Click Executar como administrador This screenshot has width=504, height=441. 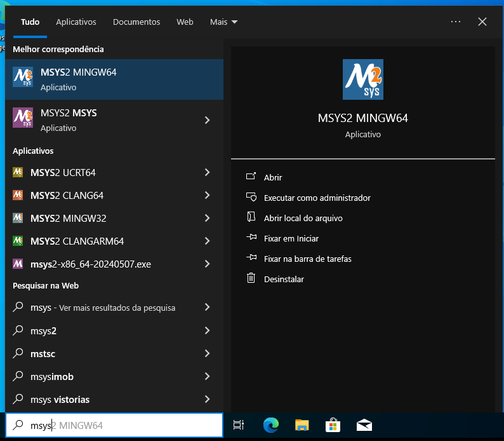[x=317, y=198]
